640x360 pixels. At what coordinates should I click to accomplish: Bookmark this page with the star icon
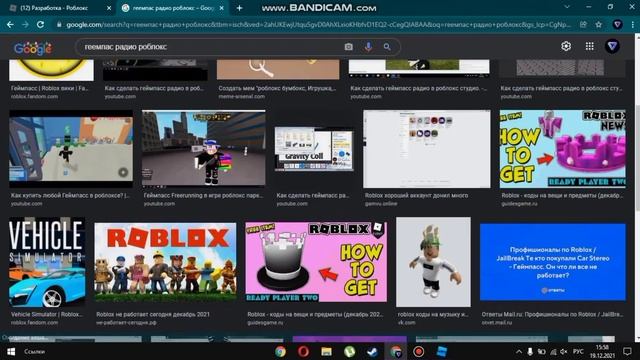598,24
